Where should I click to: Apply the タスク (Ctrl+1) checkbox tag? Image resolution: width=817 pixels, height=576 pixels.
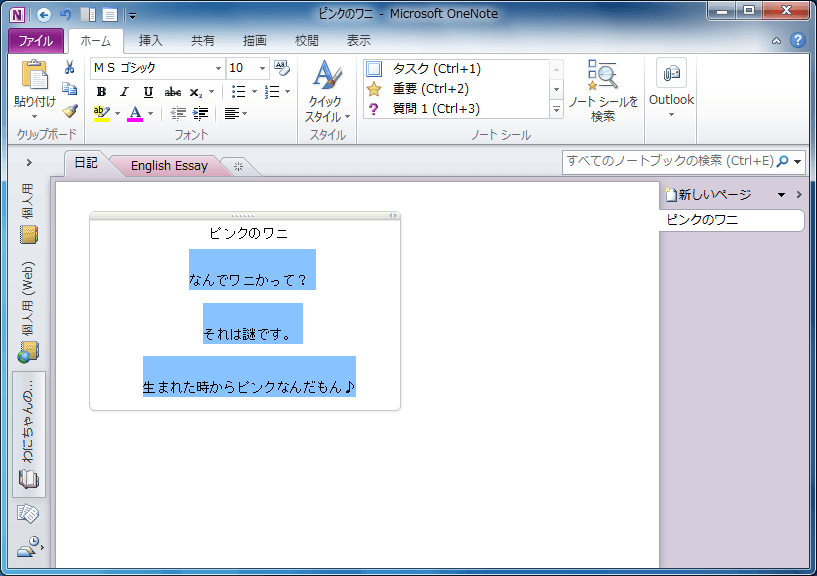(456, 69)
